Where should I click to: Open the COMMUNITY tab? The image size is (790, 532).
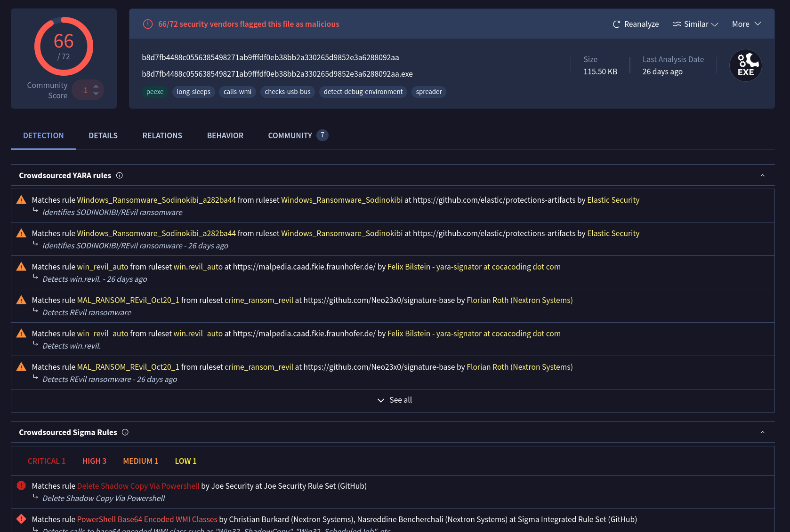[x=290, y=135]
